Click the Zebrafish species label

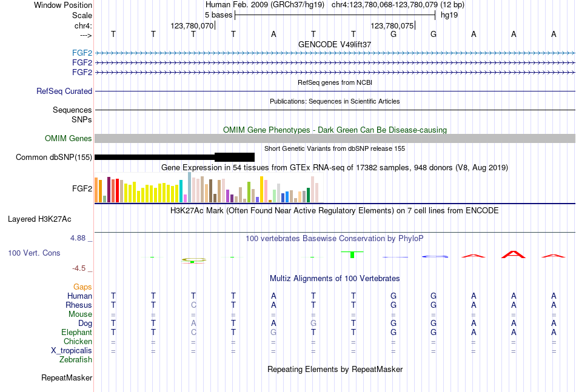(76, 359)
